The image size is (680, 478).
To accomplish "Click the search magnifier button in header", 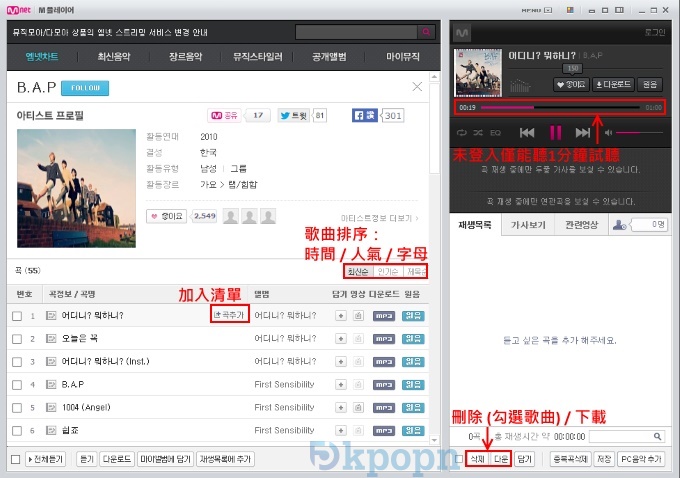I will (426, 32).
